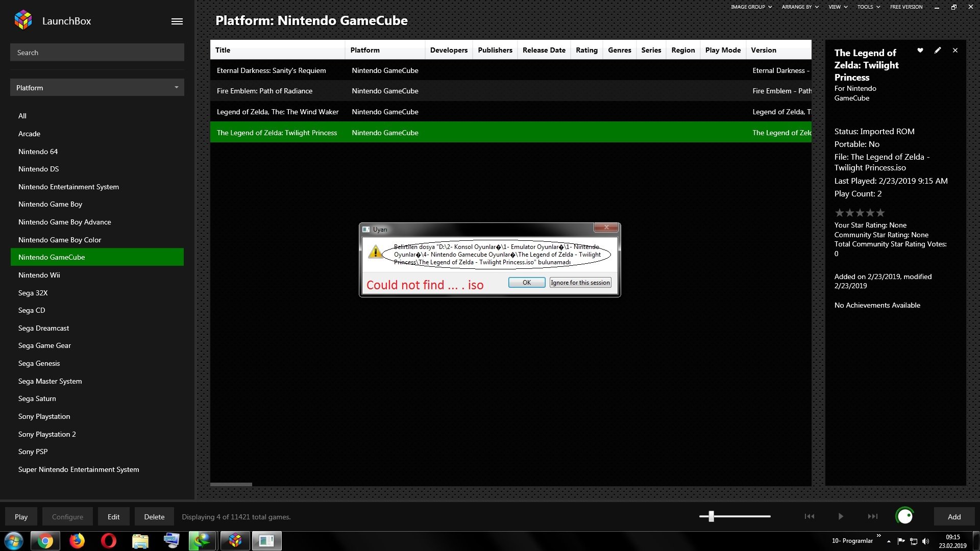The image size is (980, 551).
Task: Select the Nintendo DS platform
Action: tap(97, 169)
